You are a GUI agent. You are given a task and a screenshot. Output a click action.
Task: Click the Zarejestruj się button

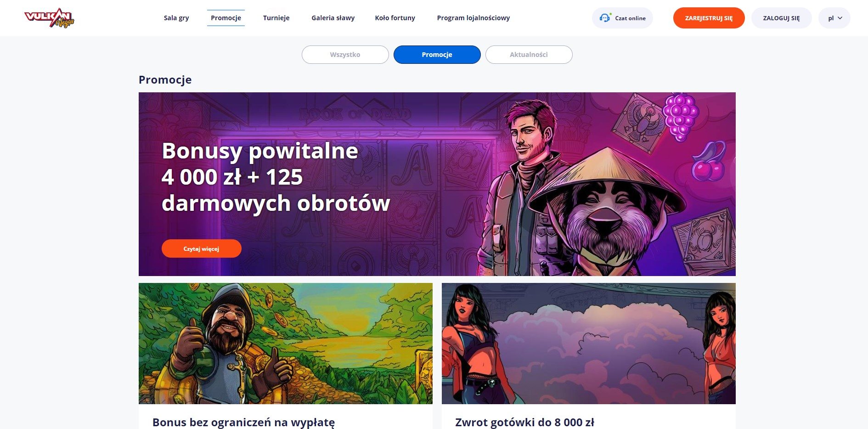point(709,18)
